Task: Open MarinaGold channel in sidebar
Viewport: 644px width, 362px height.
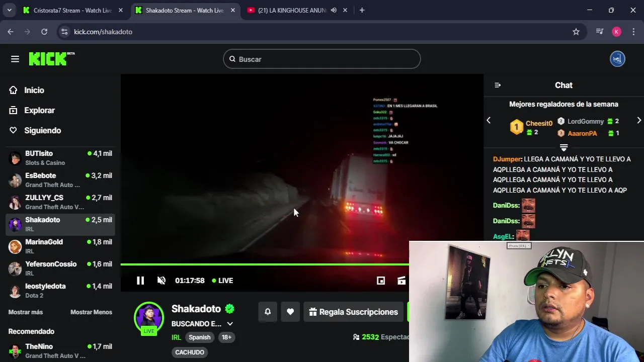Action: click(x=60, y=246)
